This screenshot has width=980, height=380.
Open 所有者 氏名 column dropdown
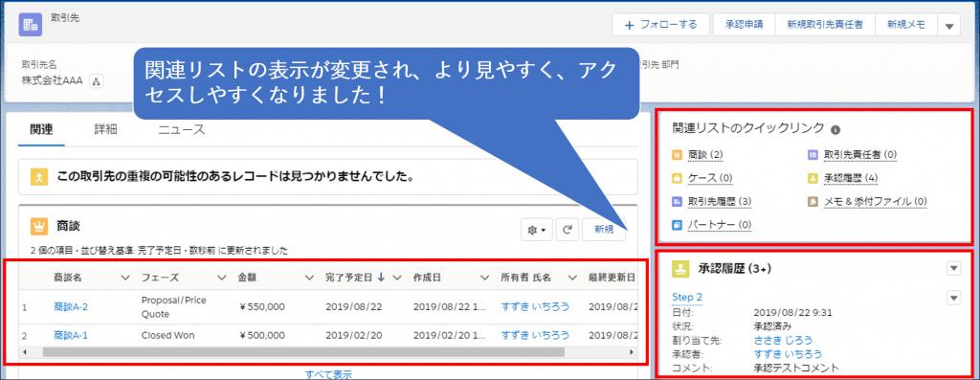pos(572,278)
